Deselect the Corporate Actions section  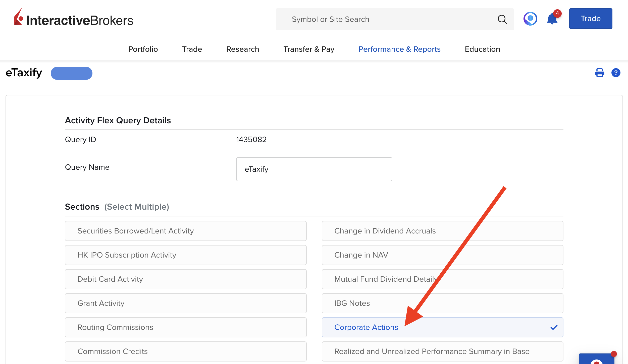click(442, 327)
